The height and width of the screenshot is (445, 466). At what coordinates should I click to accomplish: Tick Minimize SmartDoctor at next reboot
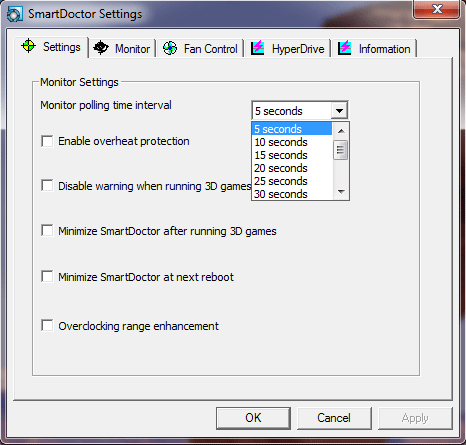click(47, 277)
